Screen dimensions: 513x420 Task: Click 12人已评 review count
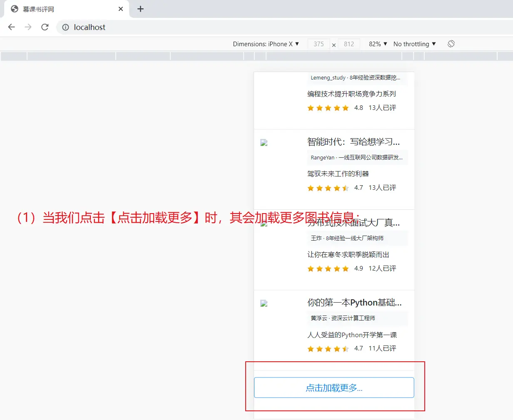(x=382, y=268)
